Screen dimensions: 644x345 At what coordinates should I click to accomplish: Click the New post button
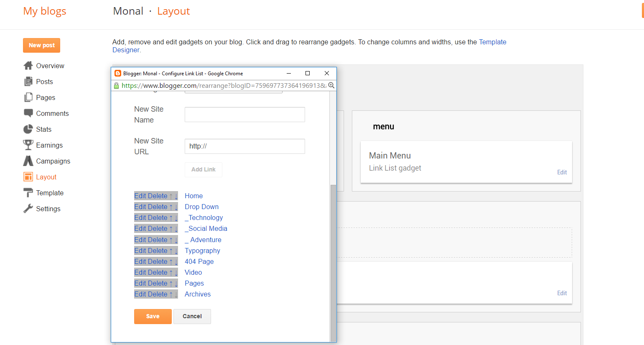tap(41, 45)
